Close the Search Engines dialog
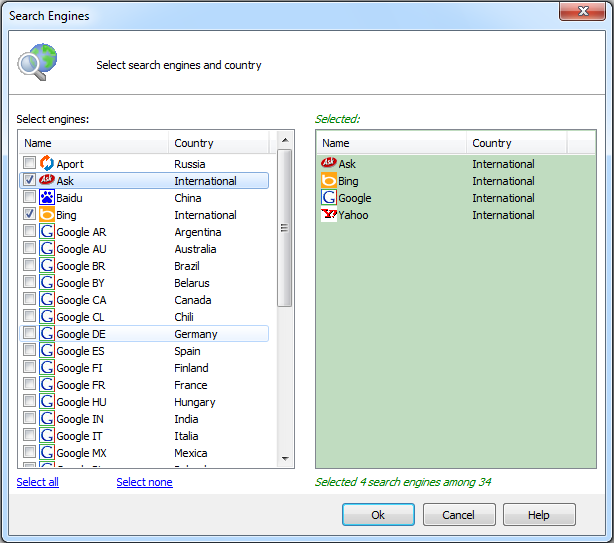614x543 pixels. 583,11
